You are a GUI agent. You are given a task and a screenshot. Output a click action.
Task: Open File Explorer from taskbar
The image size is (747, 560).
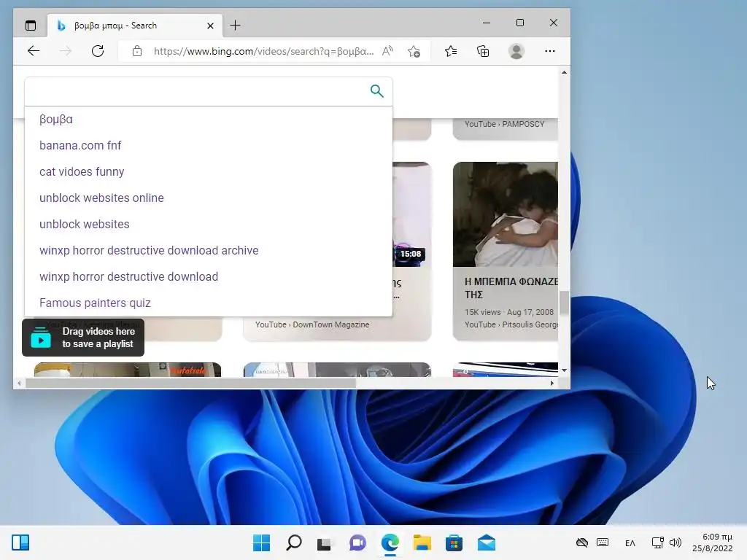[x=422, y=542]
